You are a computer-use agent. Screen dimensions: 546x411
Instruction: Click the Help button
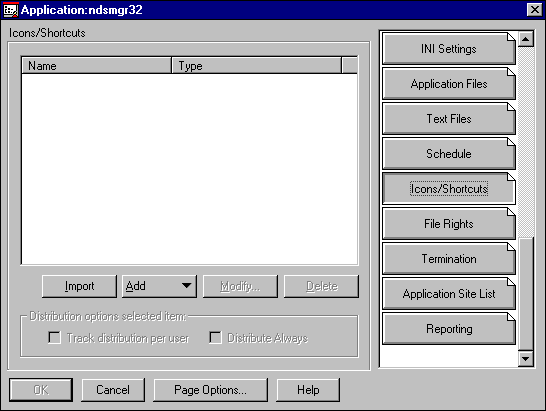click(308, 390)
